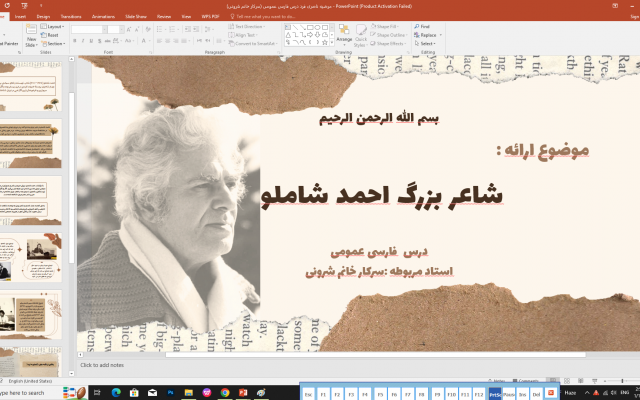This screenshot has height=400, width=640.
Task: Click Reset in the Slides group
Action: (x=50, y=35)
